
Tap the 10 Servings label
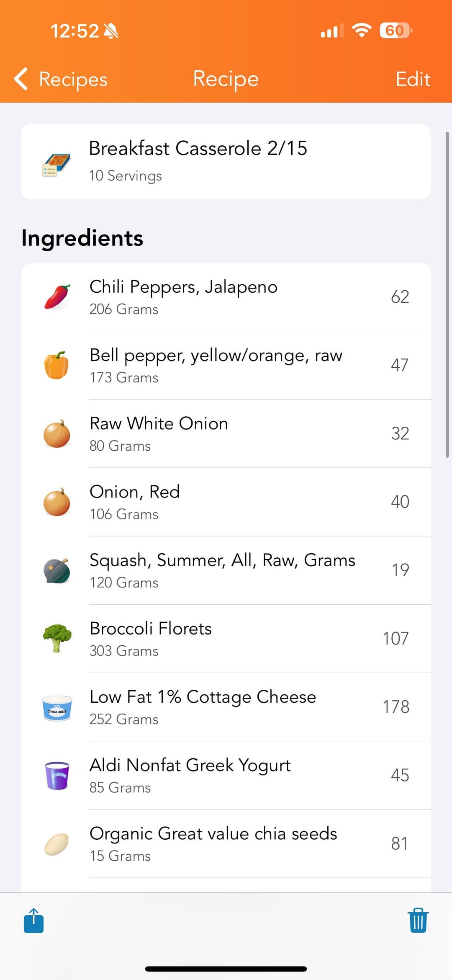pos(125,175)
